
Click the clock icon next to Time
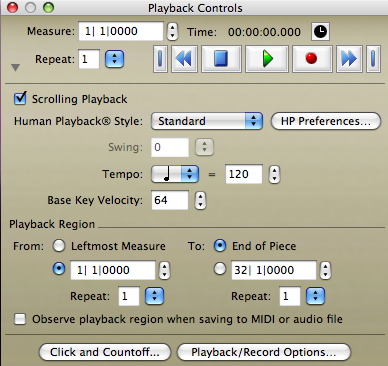coord(320,32)
